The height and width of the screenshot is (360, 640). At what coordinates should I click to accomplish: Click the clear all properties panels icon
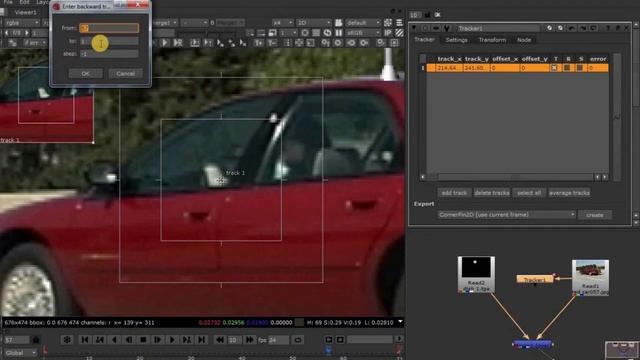coord(437,15)
